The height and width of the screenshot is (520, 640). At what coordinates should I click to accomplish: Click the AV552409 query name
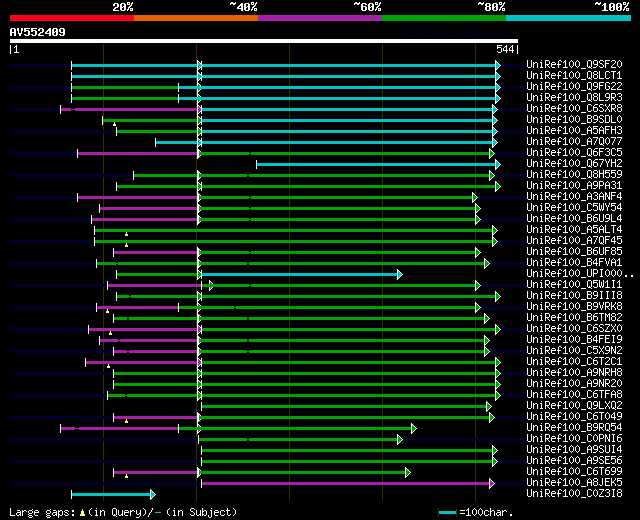38,32
